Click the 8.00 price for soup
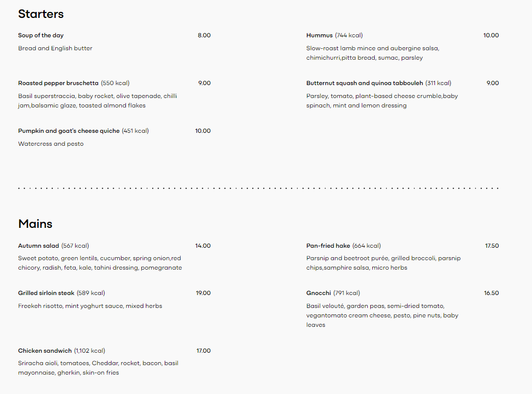The width and height of the screenshot is (532, 394). coord(204,35)
